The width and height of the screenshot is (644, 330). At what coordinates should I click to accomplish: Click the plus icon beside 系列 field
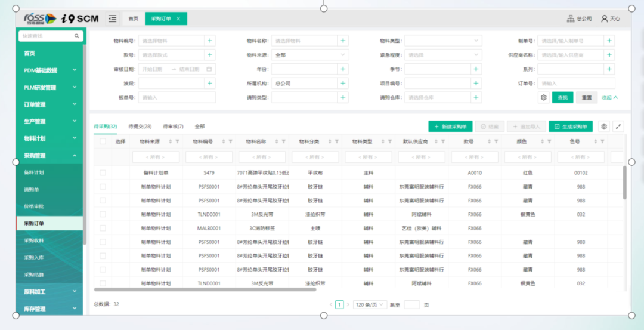[609, 69]
